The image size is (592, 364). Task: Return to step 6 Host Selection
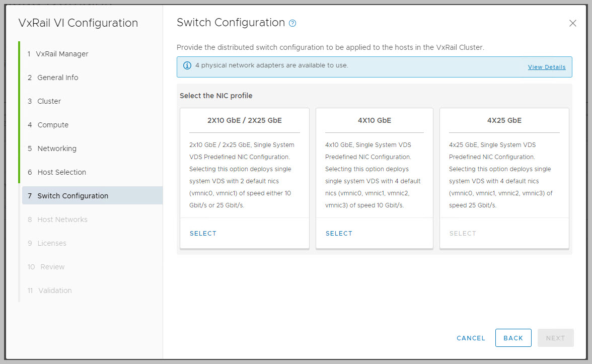61,172
